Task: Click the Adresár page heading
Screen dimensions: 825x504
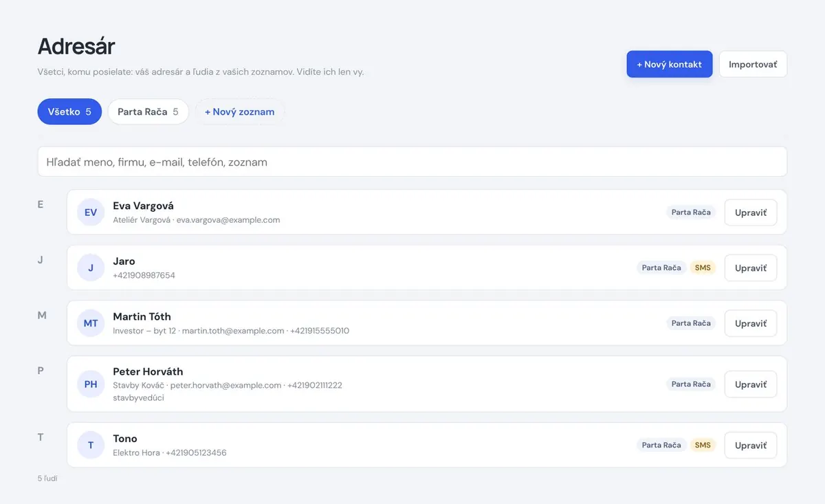Action: click(x=76, y=46)
